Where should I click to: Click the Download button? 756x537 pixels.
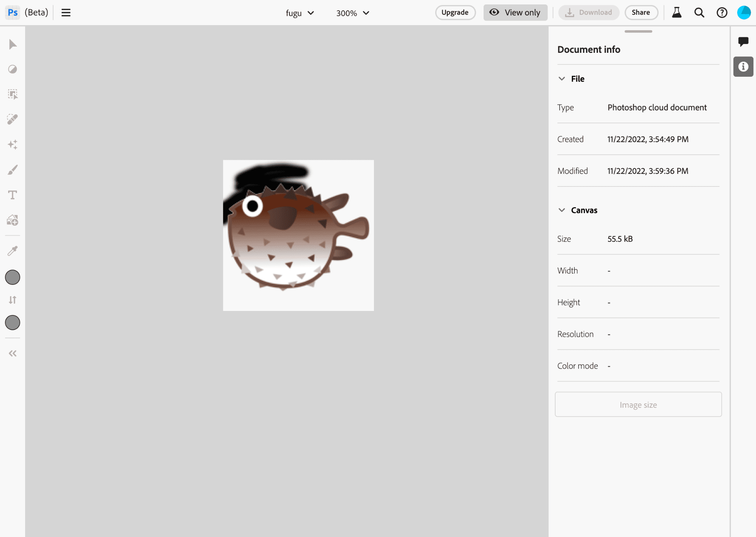tap(588, 12)
